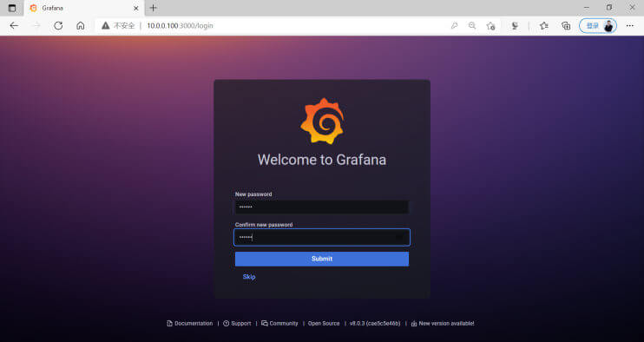Open the Favorites list icon

pyautogui.click(x=544, y=25)
